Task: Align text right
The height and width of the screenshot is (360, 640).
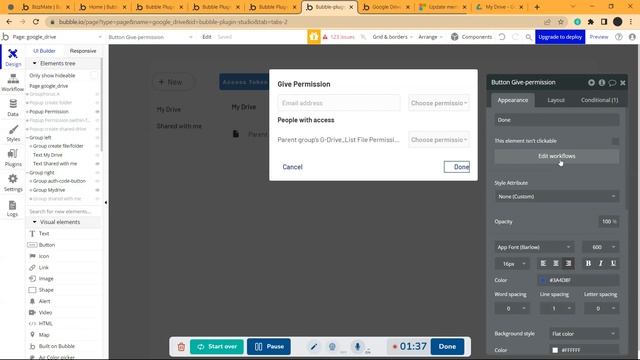Action: (568, 263)
